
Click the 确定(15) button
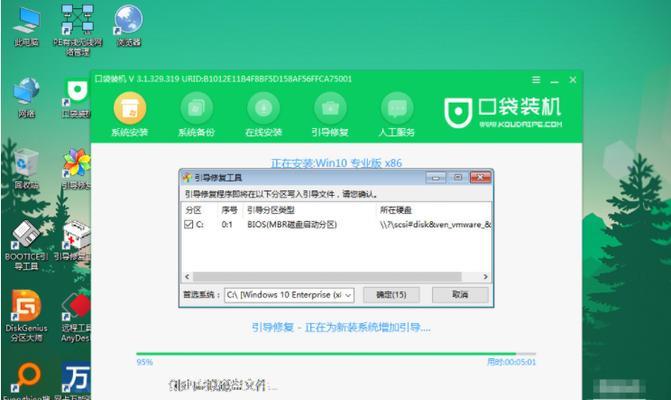click(391, 295)
